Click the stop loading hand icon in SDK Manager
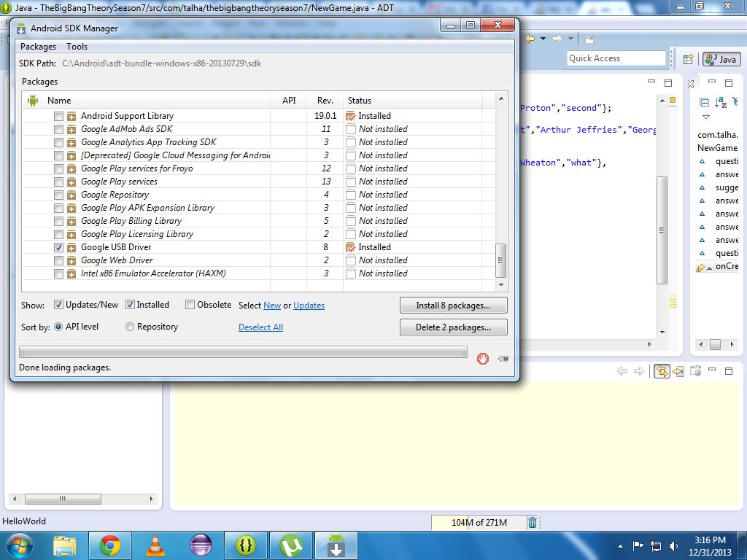 tap(483, 359)
